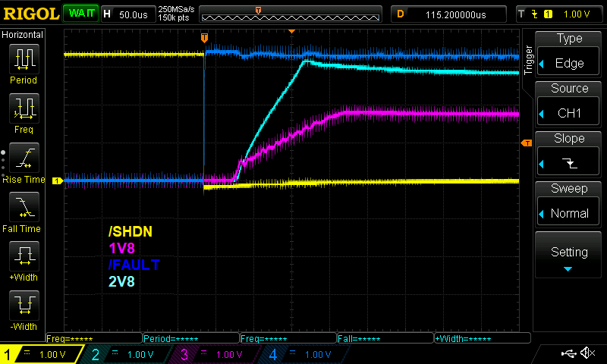Screen dimensions: 607x364
Task: Select the Freq measurement icon
Action: point(24,108)
